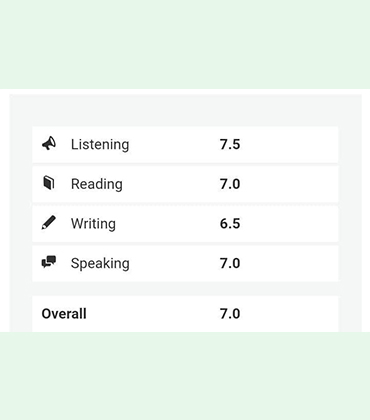
Task: Open the Listening result row
Action: coord(185,145)
